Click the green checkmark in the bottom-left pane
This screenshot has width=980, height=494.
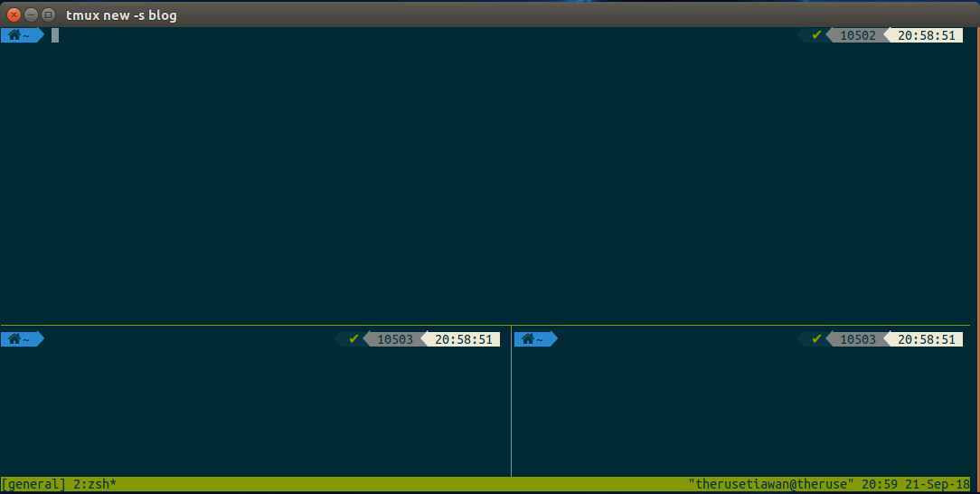pos(353,339)
